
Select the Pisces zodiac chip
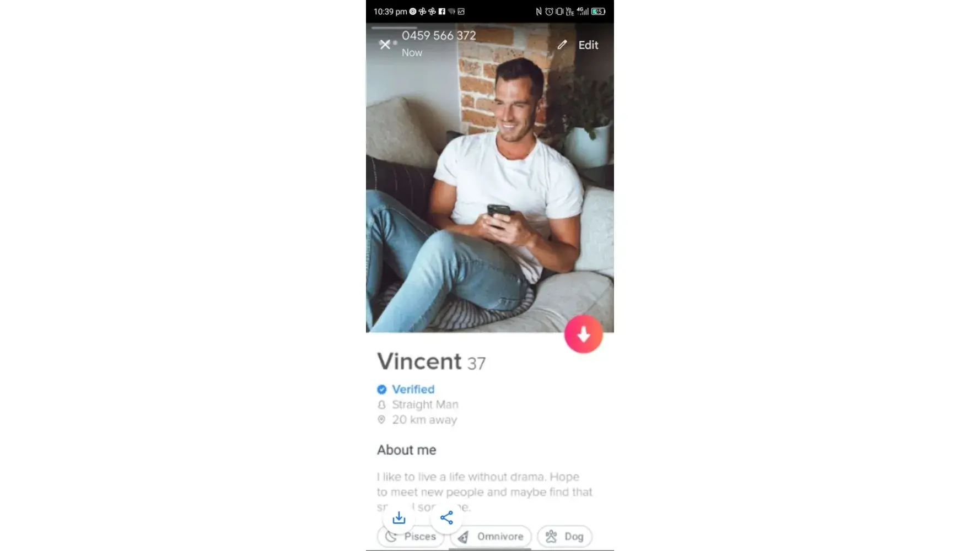(x=411, y=536)
